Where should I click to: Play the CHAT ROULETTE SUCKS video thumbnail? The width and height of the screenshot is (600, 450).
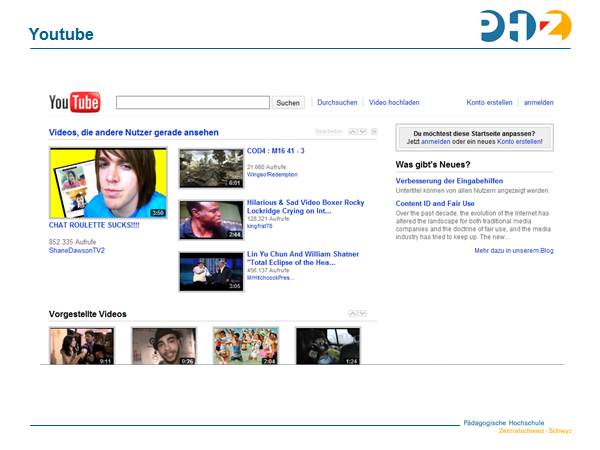tap(108, 183)
